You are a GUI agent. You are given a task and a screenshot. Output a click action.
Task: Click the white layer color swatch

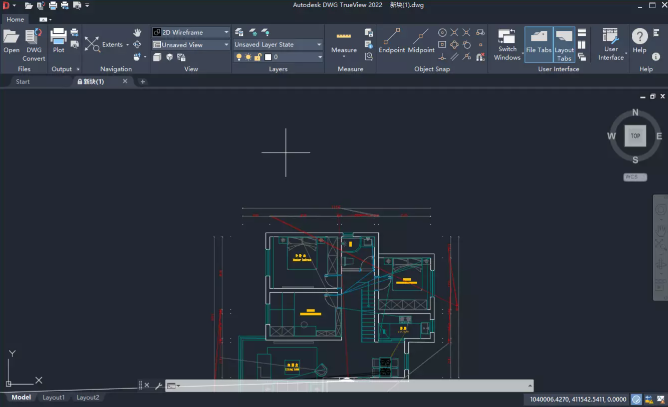(x=268, y=57)
